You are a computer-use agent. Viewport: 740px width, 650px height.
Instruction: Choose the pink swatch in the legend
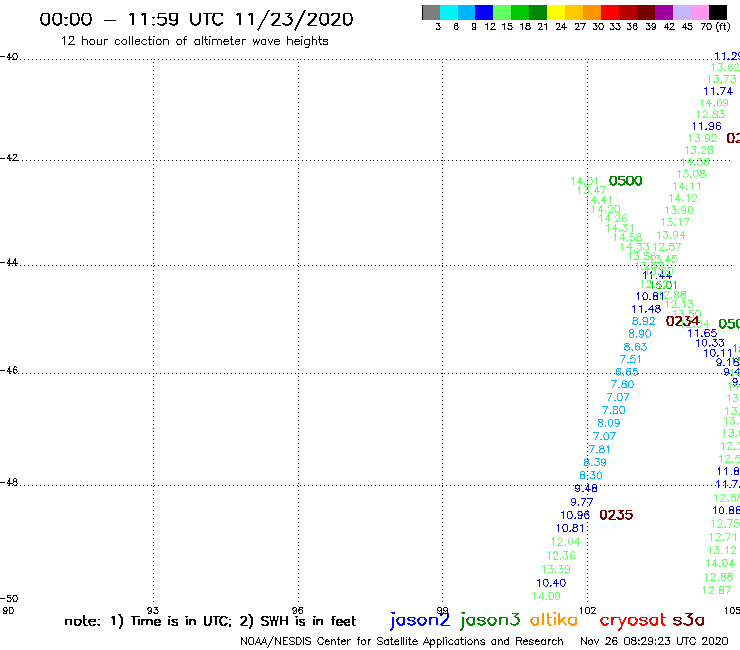point(700,12)
